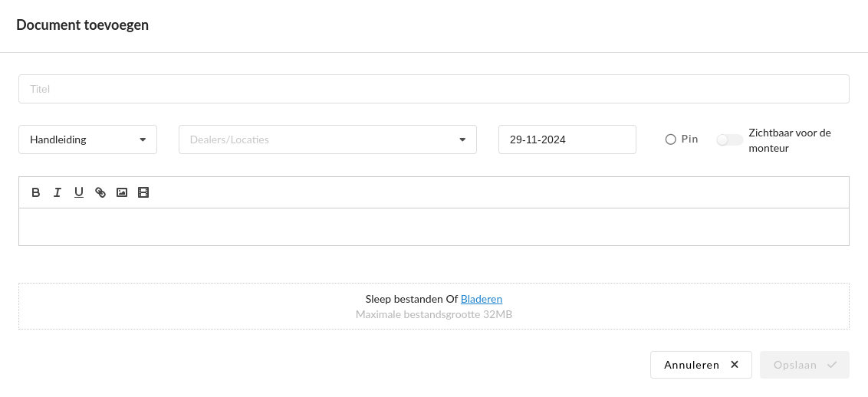Image resolution: width=868 pixels, height=397 pixels.
Task: Select the Pin radio button
Action: pyautogui.click(x=671, y=139)
